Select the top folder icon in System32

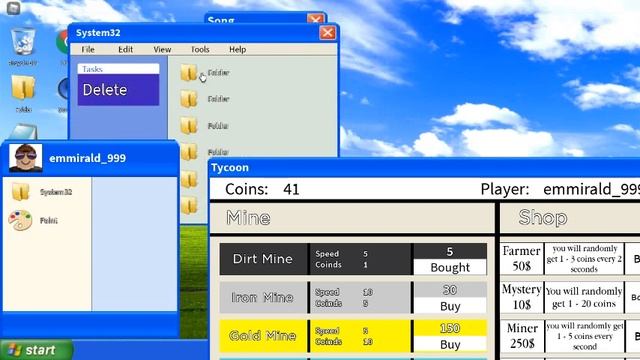tap(189, 73)
